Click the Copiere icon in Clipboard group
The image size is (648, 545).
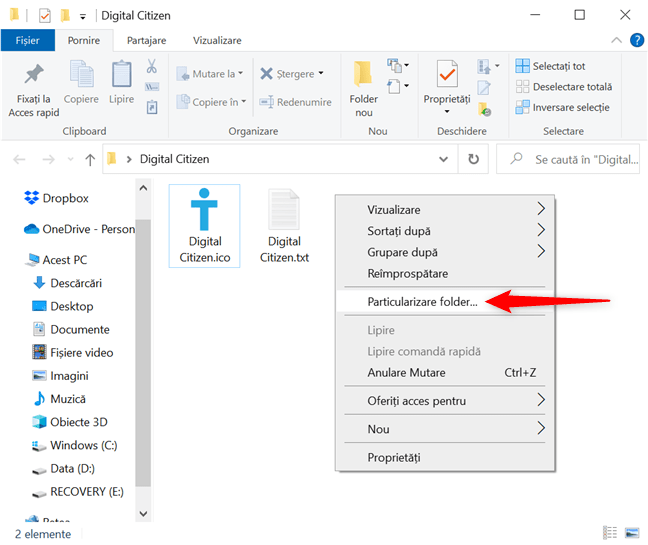point(81,74)
